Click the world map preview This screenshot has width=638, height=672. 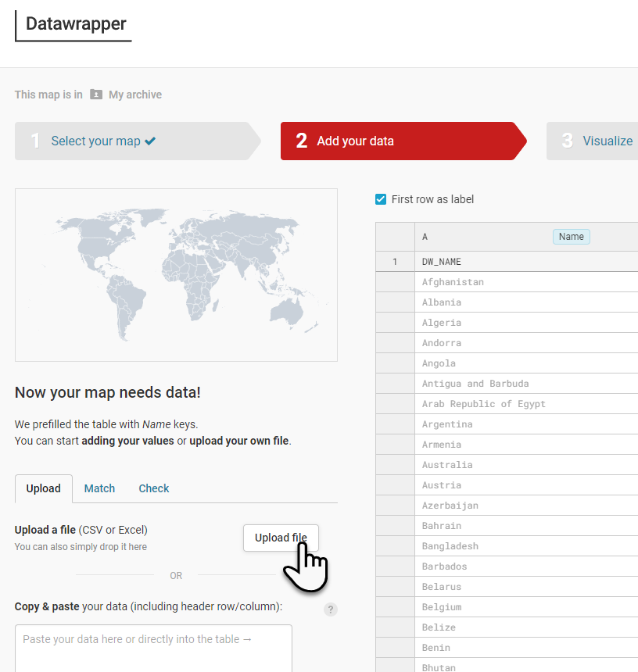click(176, 275)
